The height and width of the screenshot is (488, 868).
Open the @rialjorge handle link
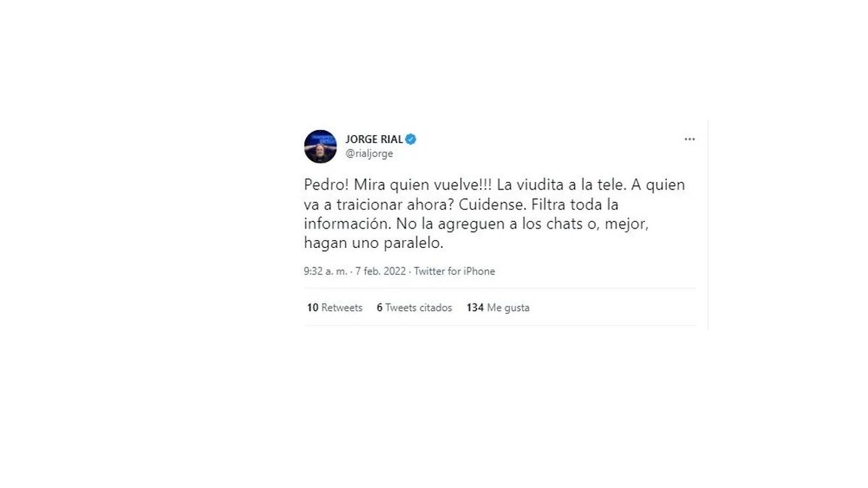point(370,153)
